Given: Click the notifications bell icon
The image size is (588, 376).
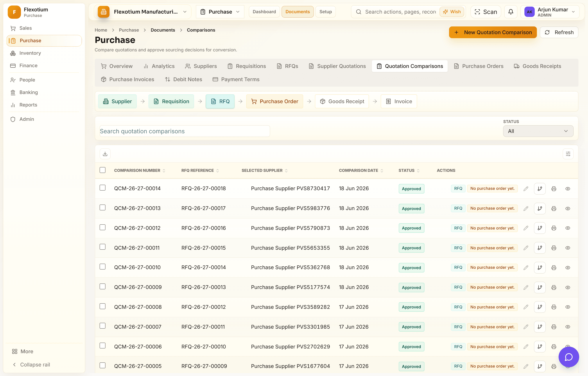Looking at the screenshot, I should (x=511, y=12).
